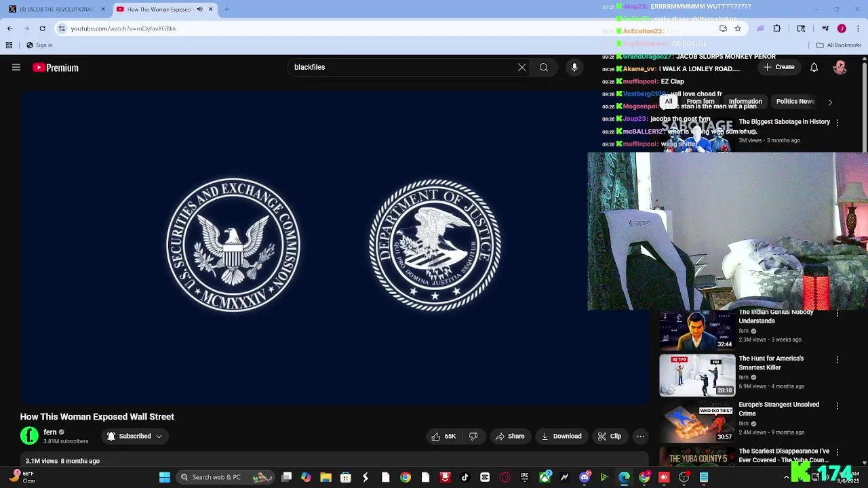This screenshot has width=868, height=488.
Task: Click Sign in on bookmarks bar
Action: click(x=39, y=45)
